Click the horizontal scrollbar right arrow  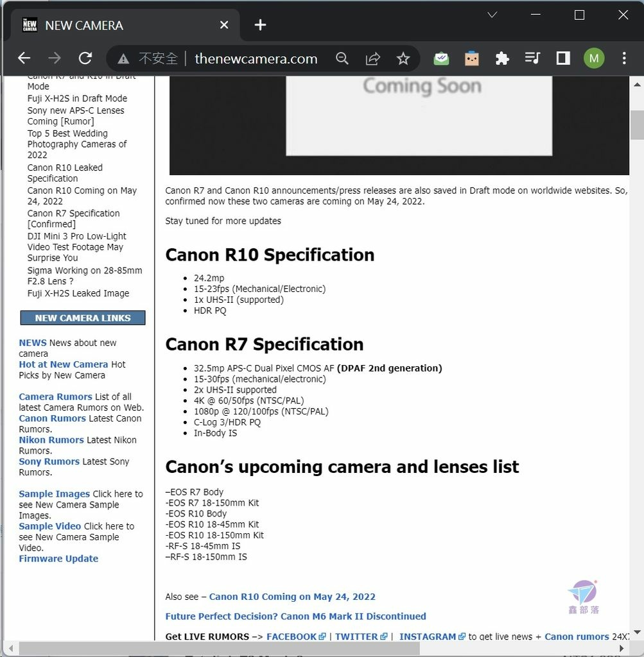coord(622,648)
